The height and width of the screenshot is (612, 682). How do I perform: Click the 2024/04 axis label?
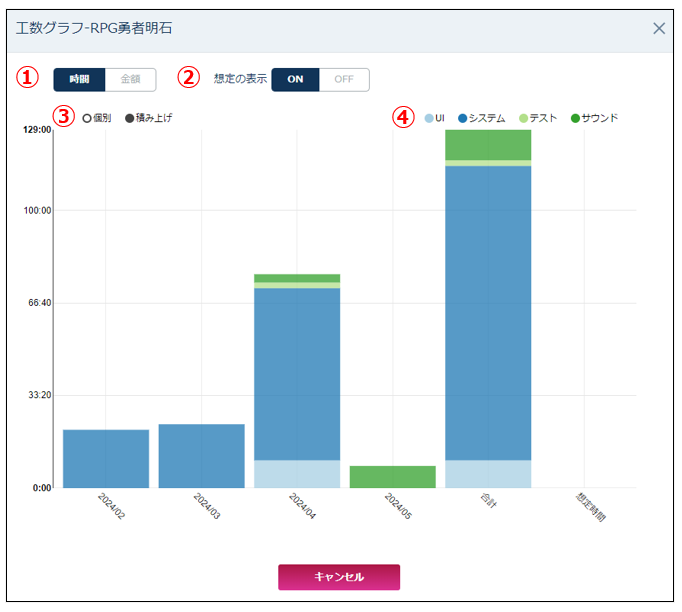click(303, 506)
